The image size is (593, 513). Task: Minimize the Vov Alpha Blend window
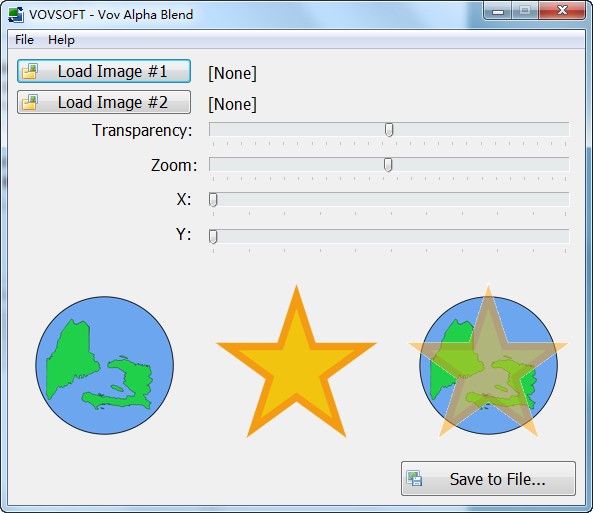click(498, 11)
